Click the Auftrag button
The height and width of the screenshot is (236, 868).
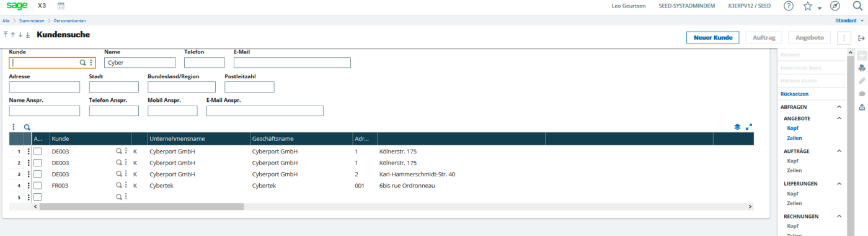(763, 38)
